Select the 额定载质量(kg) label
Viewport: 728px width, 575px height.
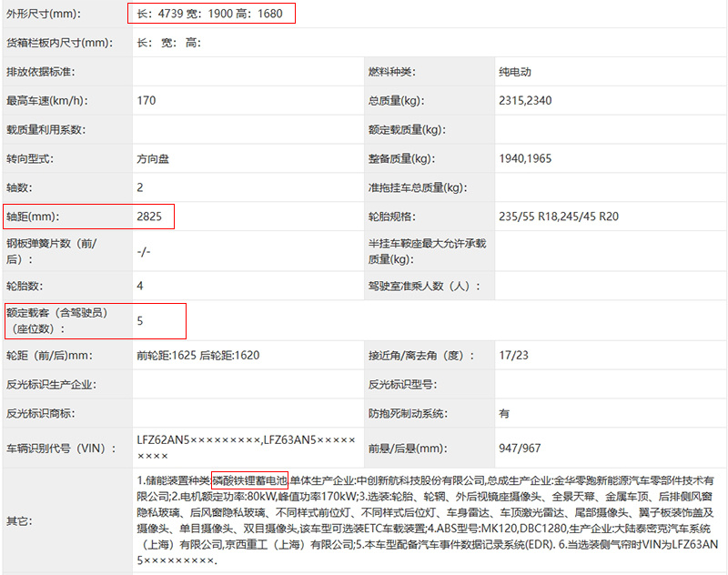[407, 130]
